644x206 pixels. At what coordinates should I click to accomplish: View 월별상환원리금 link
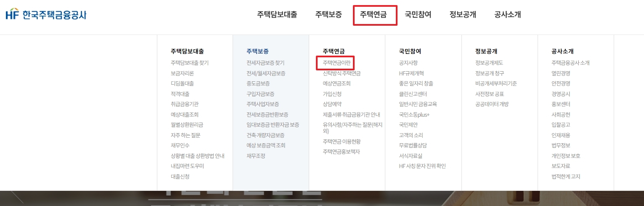tap(187, 125)
